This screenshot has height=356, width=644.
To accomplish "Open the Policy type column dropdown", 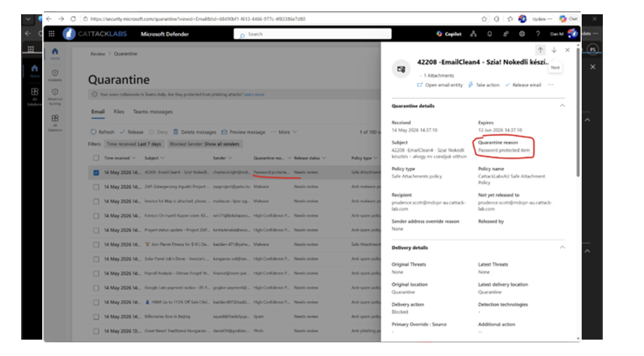I will pyautogui.click(x=364, y=158).
